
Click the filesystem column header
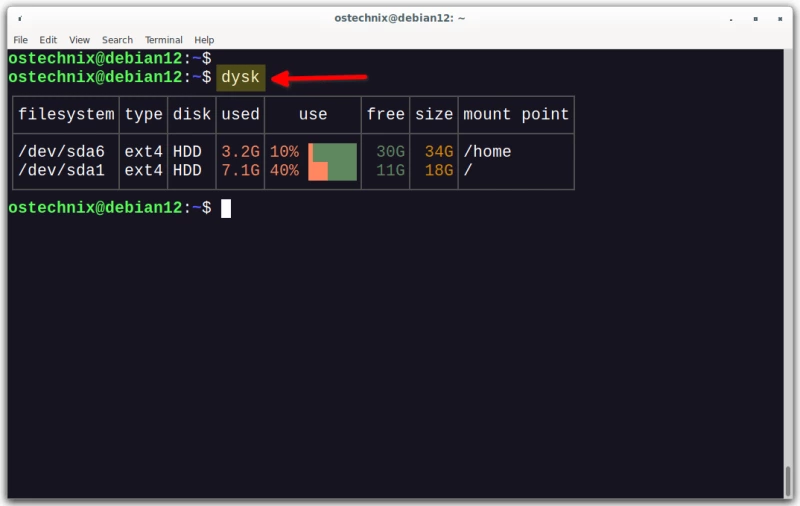pos(66,114)
